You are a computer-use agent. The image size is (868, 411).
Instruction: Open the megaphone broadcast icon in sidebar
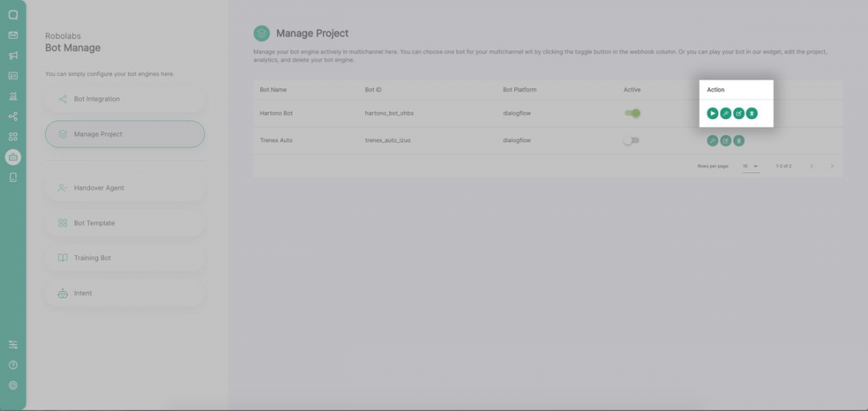pyautogui.click(x=13, y=55)
